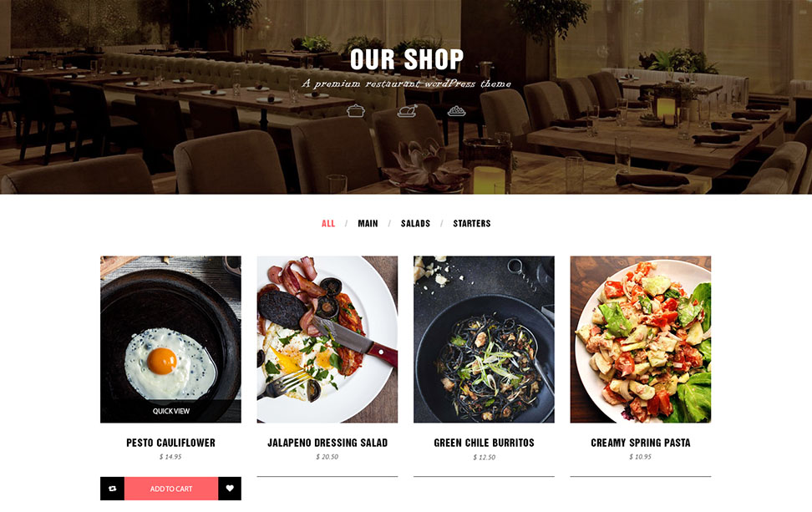
Task: Select the All filter tab
Action: coord(328,223)
